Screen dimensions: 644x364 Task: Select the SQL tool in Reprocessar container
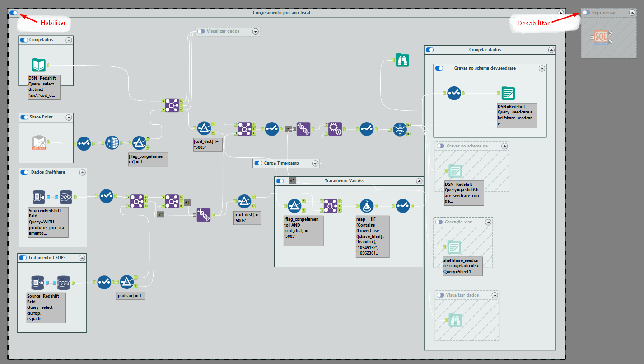pos(601,38)
